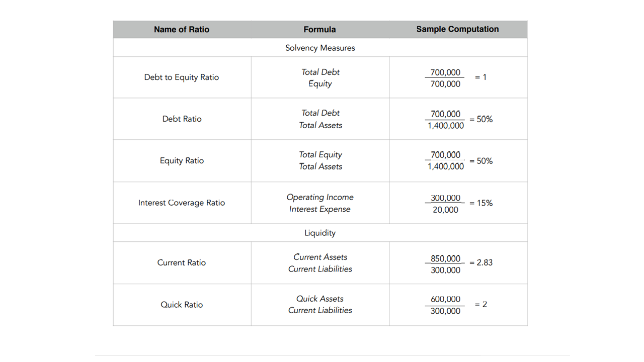
Task: Click the 850,000 over 300,000 computation
Action: tap(445, 264)
